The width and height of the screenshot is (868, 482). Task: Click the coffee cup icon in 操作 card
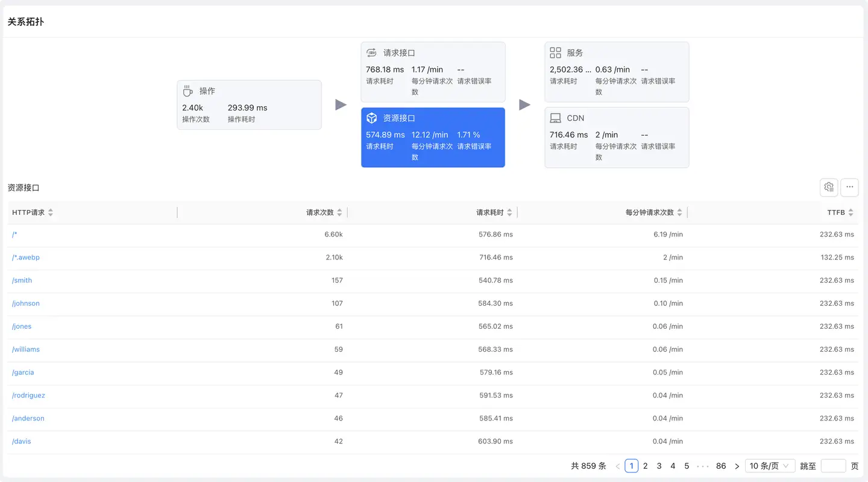pyautogui.click(x=188, y=91)
